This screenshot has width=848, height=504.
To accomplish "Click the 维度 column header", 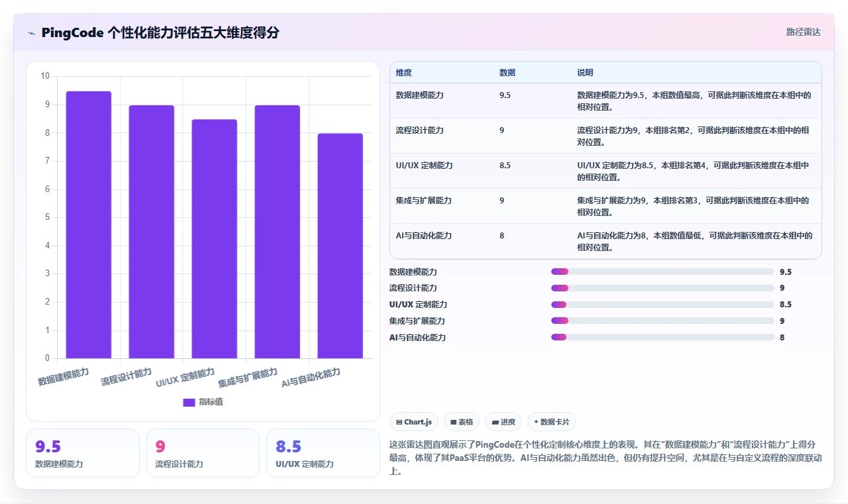I will point(403,73).
